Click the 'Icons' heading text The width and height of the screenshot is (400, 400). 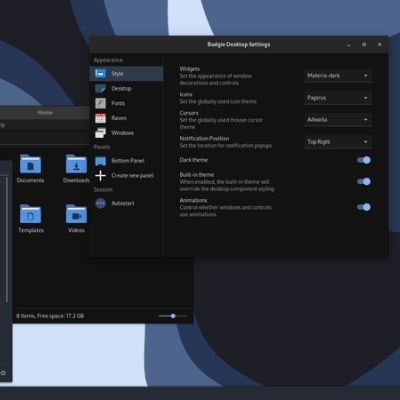[x=186, y=94]
